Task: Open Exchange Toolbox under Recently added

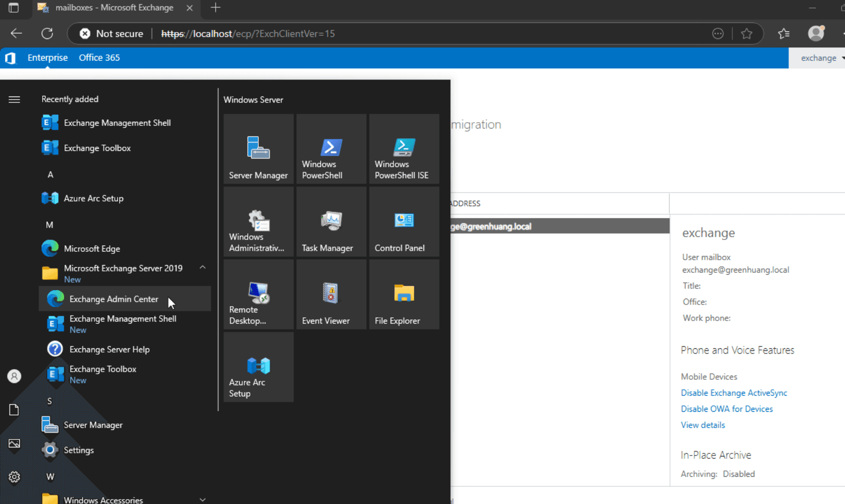Action: 125,148
